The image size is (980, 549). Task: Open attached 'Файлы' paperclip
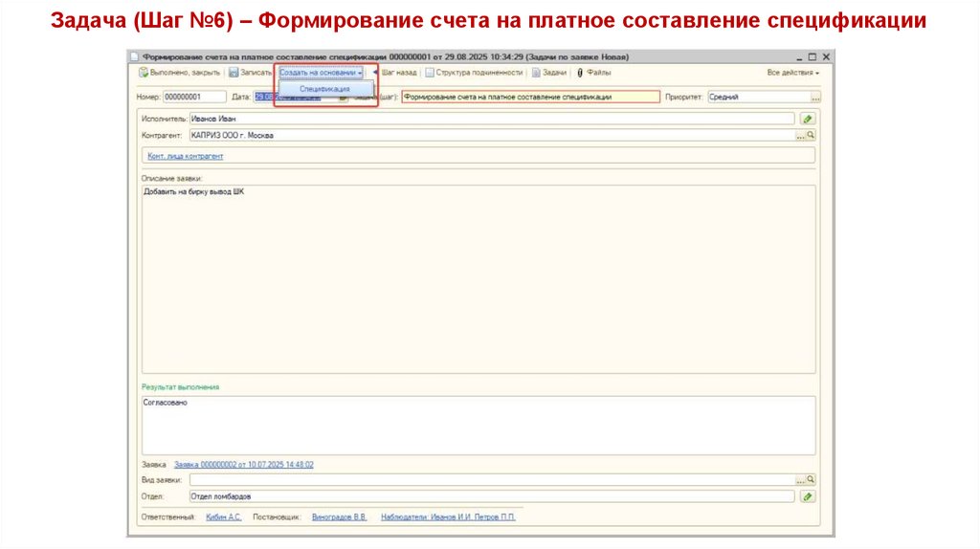click(593, 73)
